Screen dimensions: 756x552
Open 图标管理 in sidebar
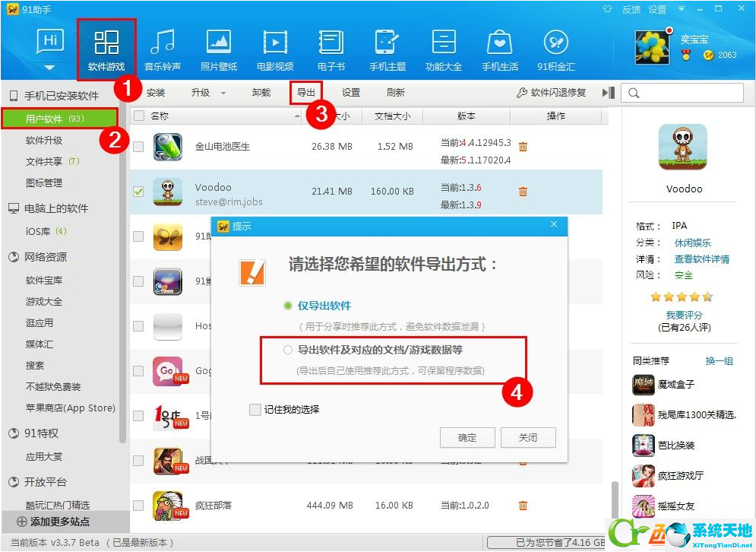(44, 183)
